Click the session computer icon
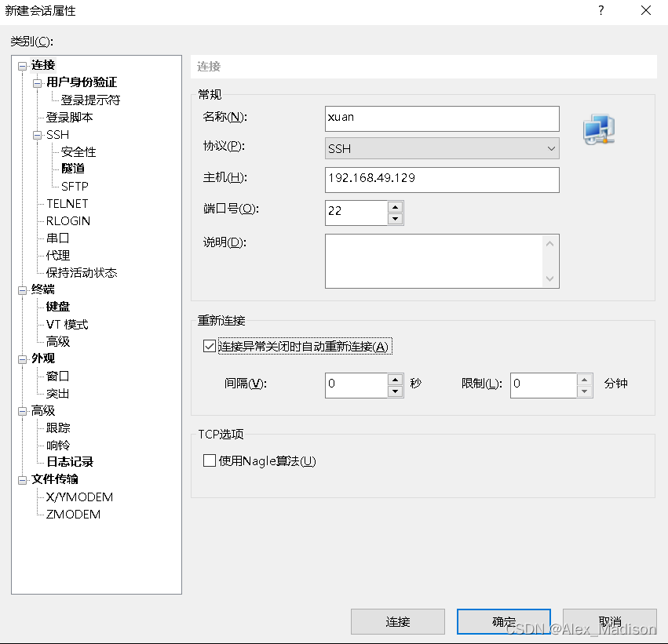 (598, 130)
